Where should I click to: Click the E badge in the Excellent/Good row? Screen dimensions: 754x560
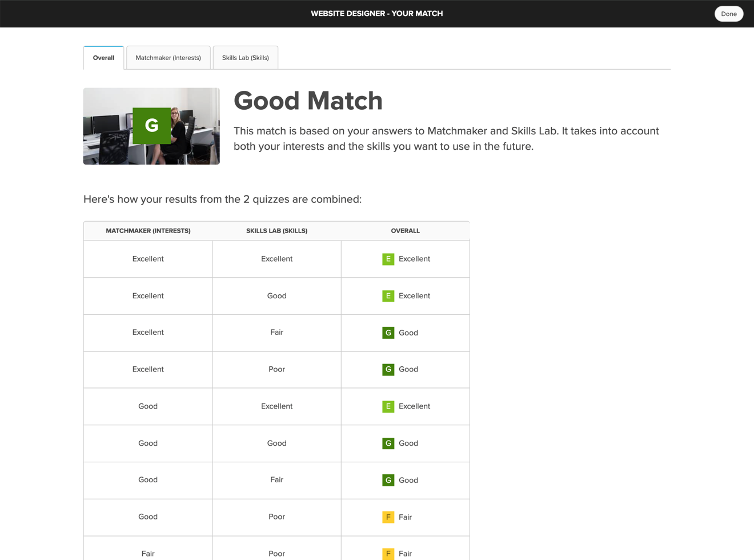coord(388,296)
